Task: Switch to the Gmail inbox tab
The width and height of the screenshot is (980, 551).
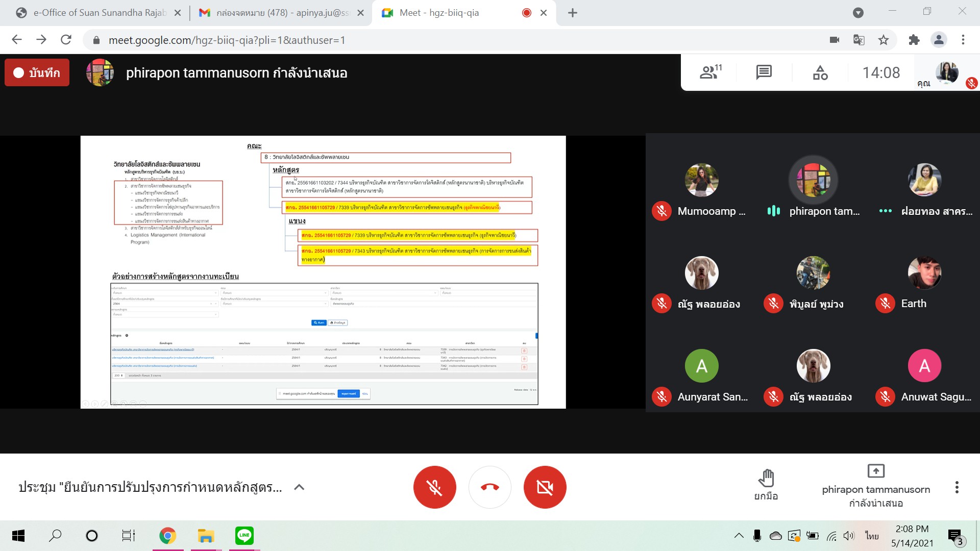Action: pos(281,13)
